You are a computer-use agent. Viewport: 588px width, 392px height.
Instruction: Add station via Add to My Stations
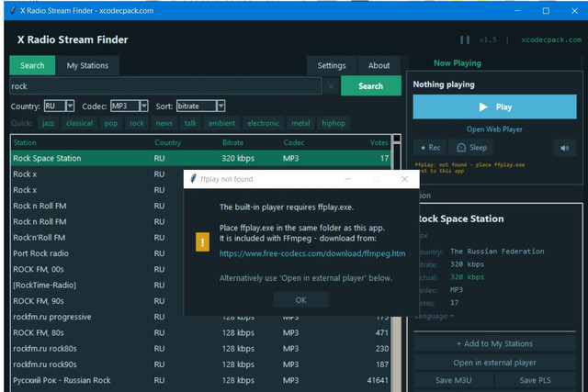[x=494, y=343]
